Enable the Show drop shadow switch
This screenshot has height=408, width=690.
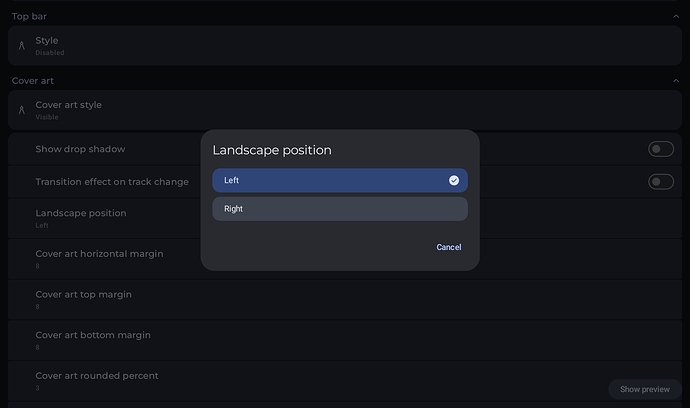coord(660,149)
